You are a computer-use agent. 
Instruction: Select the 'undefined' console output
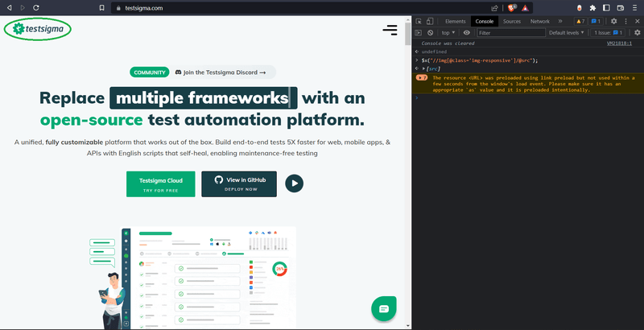pos(434,52)
